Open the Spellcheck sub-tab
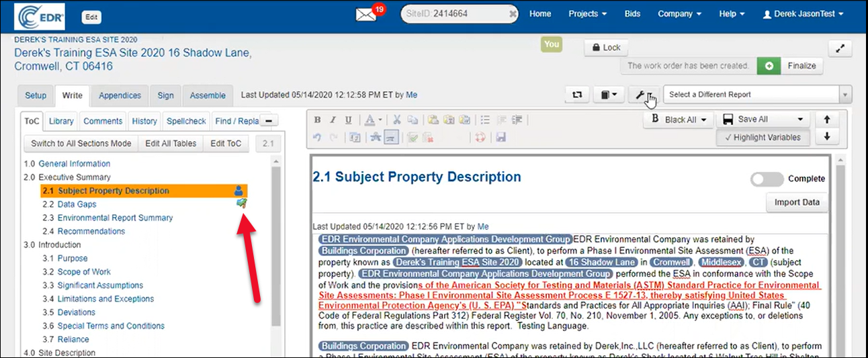Screen dimensions: 868x358 [185, 121]
